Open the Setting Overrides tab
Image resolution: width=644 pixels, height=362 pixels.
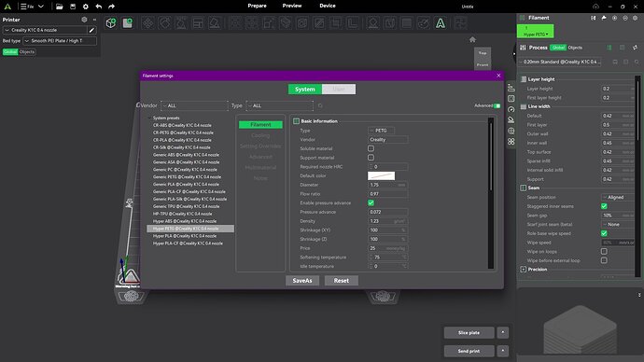tap(260, 146)
